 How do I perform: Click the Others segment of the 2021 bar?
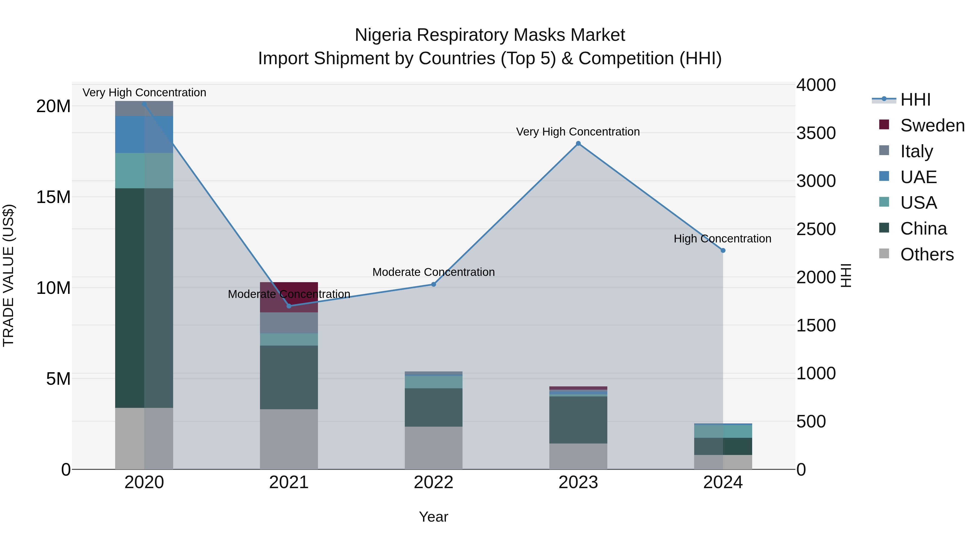[289, 439]
